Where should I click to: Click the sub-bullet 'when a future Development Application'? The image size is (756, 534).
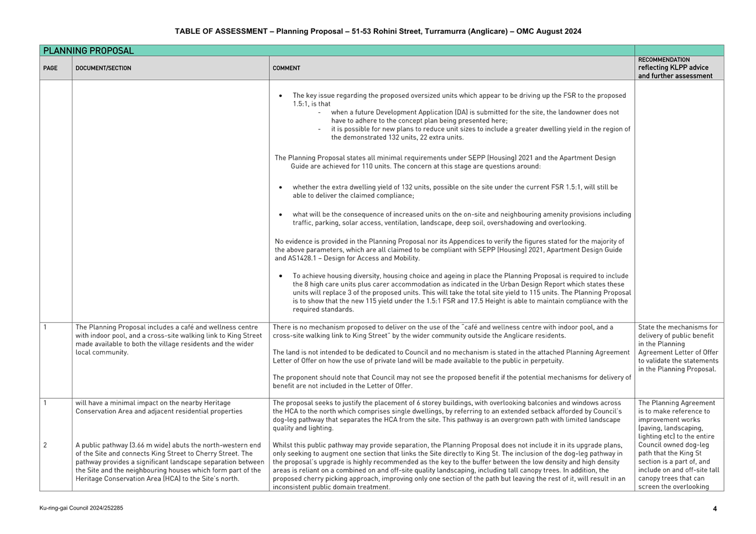click(x=475, y=116)
